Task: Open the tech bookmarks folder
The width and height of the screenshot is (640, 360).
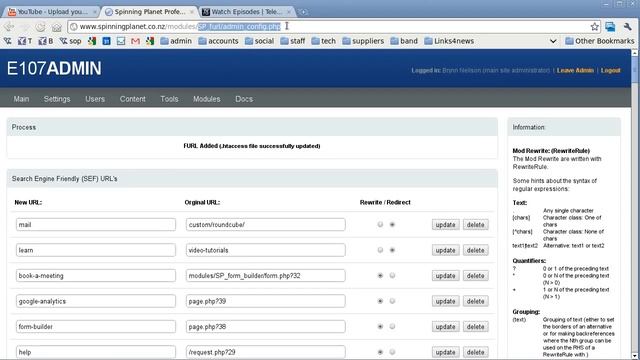Action: (x=324, y=41)
